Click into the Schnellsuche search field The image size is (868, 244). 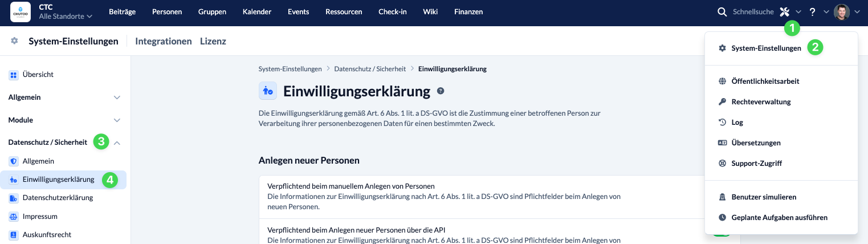752,12
